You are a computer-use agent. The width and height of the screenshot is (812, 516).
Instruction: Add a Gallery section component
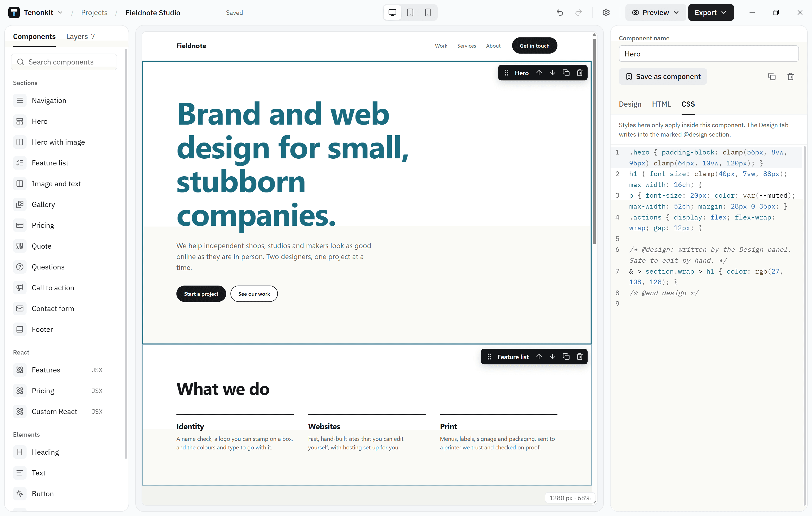pos(64,205)
